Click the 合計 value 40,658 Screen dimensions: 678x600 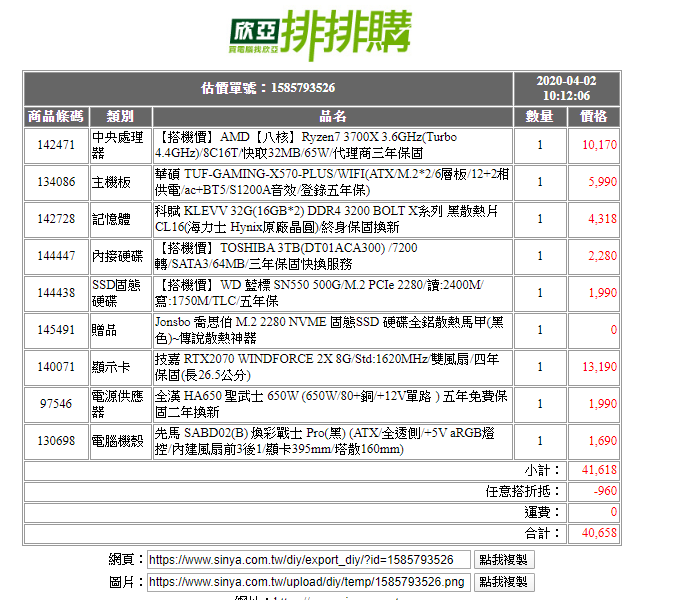coord(599,533)
